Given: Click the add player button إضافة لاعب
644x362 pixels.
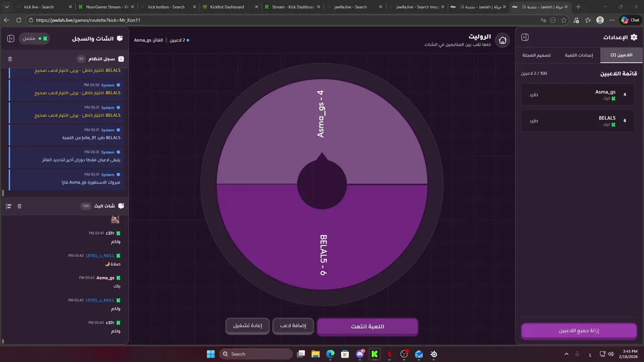Looking at the screenshot, I should tap(293, 326).
